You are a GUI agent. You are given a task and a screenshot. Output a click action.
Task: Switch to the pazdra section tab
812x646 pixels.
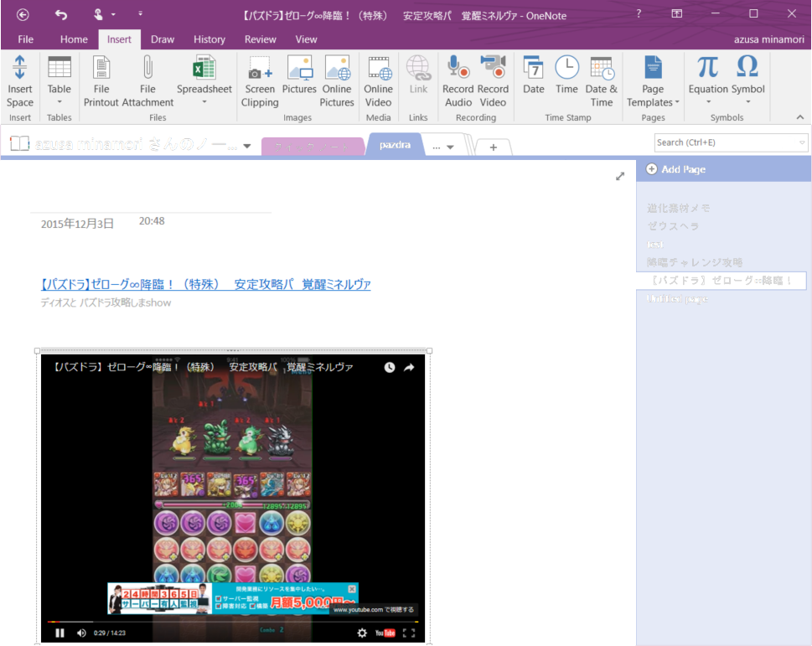click(x=394, y=144)
